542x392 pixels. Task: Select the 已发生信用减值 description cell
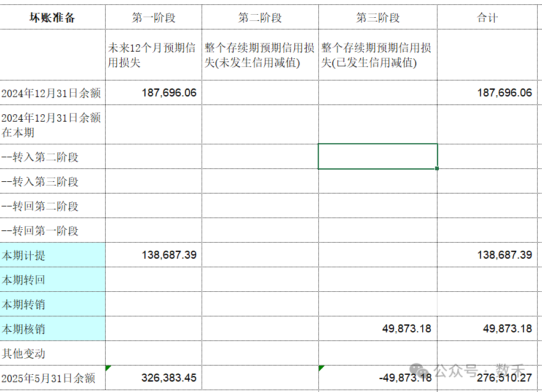pyautogui.click(x=378, y=55)
